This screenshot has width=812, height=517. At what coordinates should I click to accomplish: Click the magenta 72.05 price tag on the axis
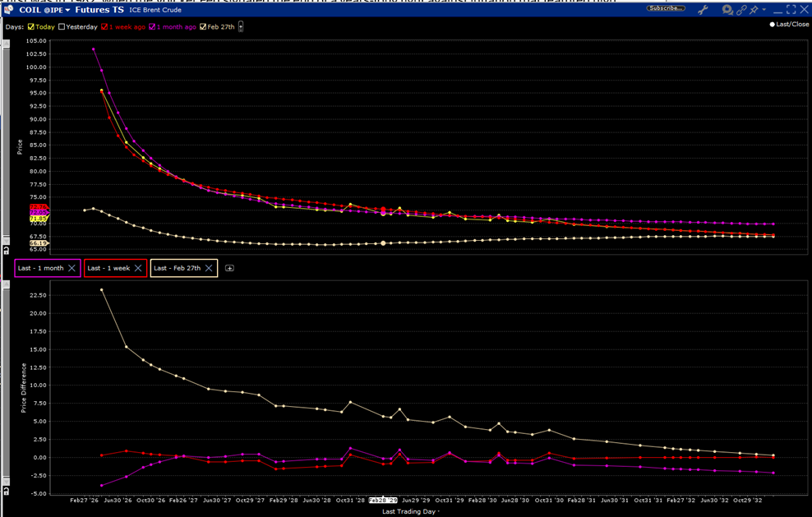pyautogui.click(x=38, y=212)
